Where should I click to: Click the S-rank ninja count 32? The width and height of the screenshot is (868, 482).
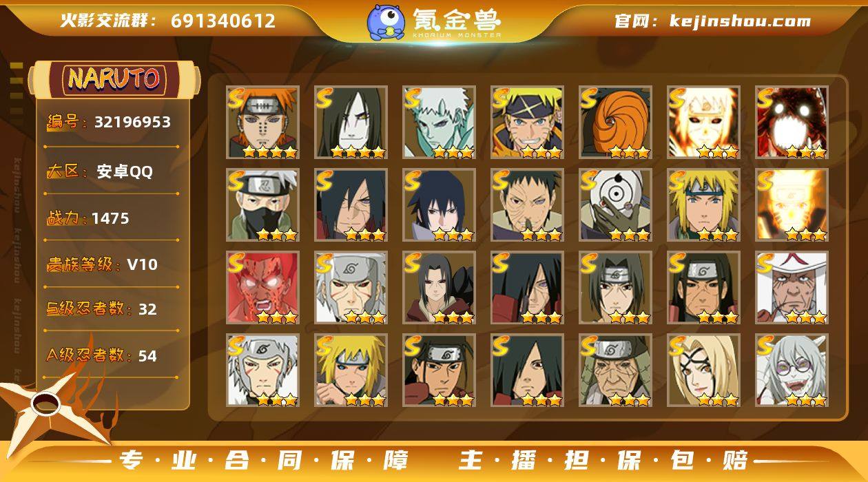147,309
